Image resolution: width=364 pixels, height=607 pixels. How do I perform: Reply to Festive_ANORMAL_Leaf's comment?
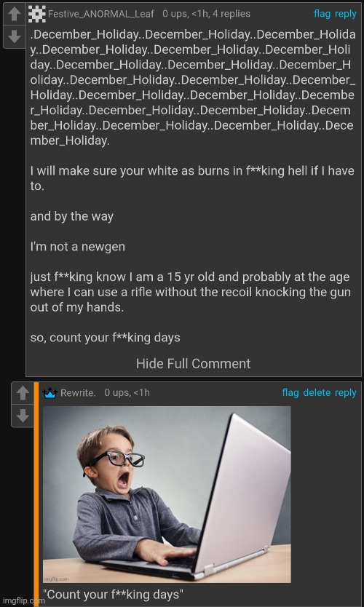point(345,14)
